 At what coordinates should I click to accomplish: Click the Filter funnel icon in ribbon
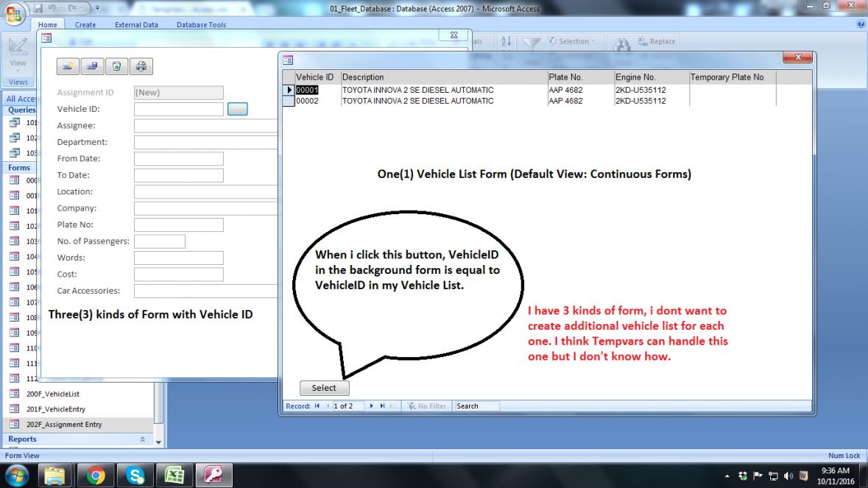pyautogui.click(x=531, y=43)
